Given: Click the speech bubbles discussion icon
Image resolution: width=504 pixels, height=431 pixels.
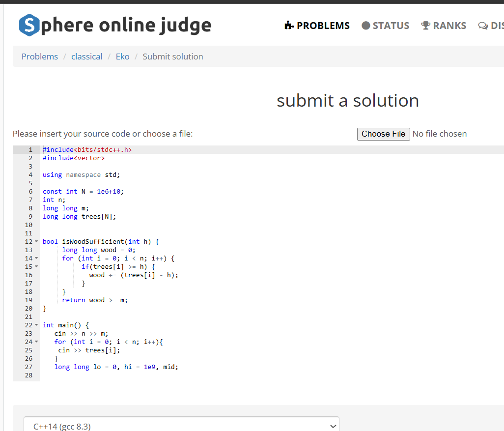Looking at the screenshot, I should pos(483,26).
